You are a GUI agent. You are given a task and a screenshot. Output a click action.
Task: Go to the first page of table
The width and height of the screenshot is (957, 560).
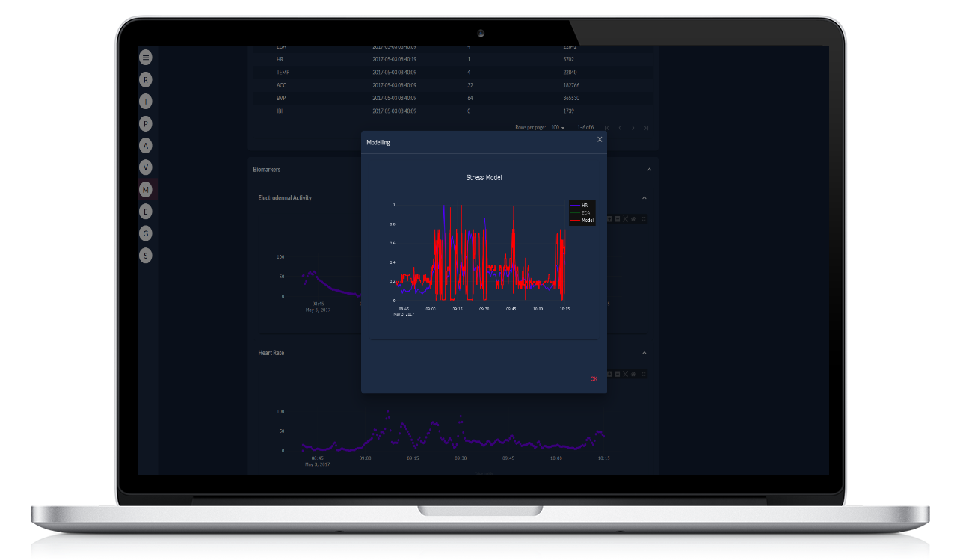tap(607, 128)
